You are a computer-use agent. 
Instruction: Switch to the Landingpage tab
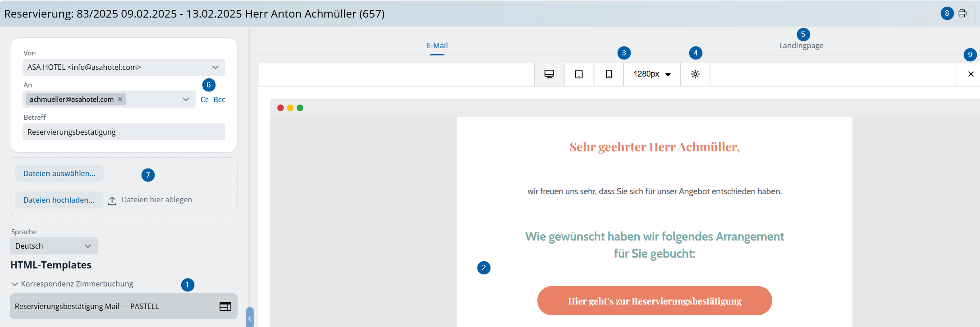pyautogui.click(x=801, y=45)
